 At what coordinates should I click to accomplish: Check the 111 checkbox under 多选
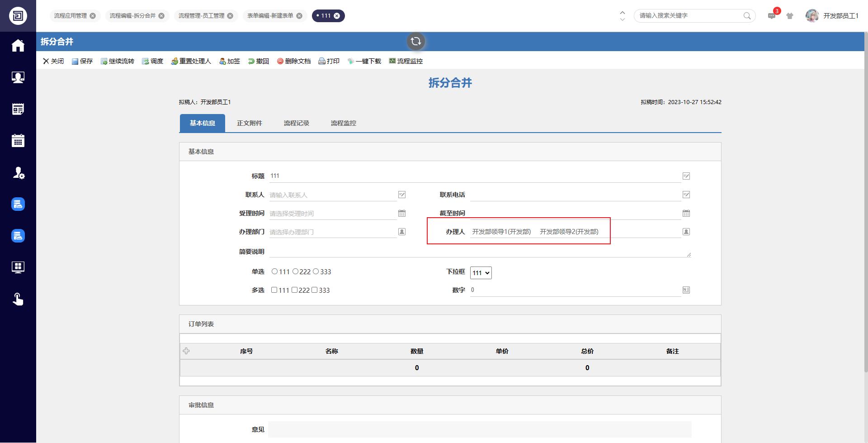tap(274, 290)
